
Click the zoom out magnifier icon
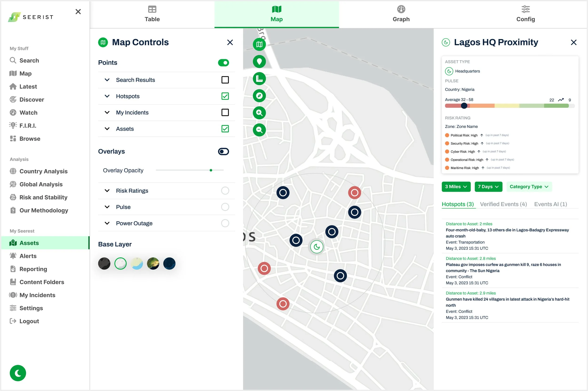[x=259, y=130]
